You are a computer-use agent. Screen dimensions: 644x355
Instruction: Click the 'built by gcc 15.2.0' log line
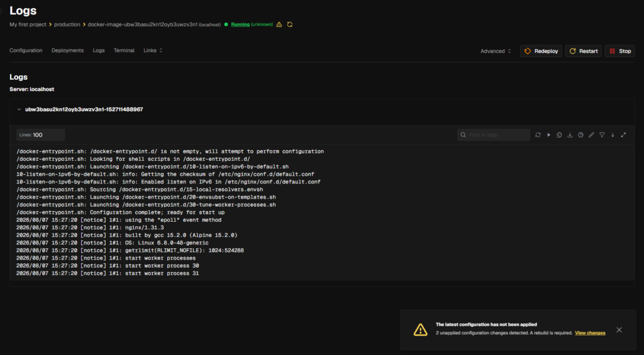coord(127,235)
